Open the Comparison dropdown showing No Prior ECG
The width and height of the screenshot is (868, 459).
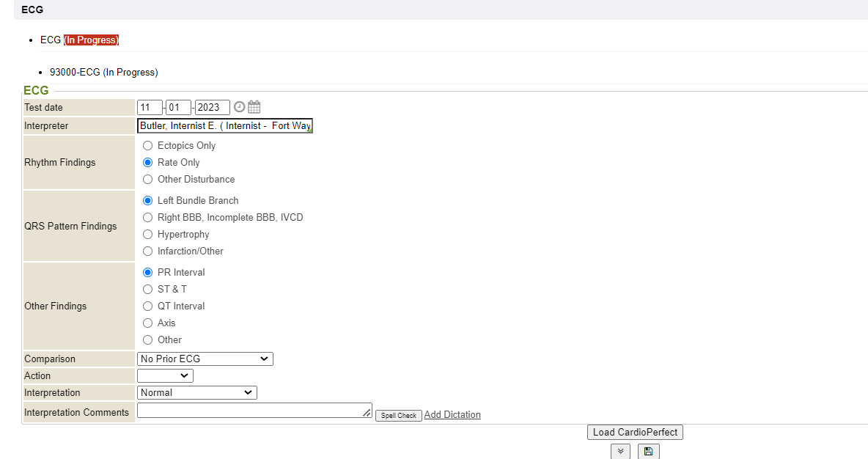click(205, 359)
